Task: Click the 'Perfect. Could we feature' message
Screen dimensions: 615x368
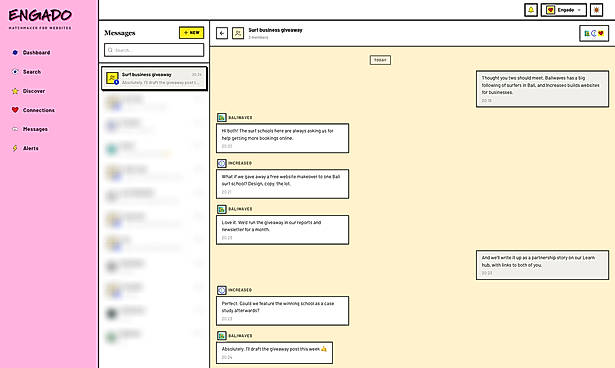Action: [282, 311]
